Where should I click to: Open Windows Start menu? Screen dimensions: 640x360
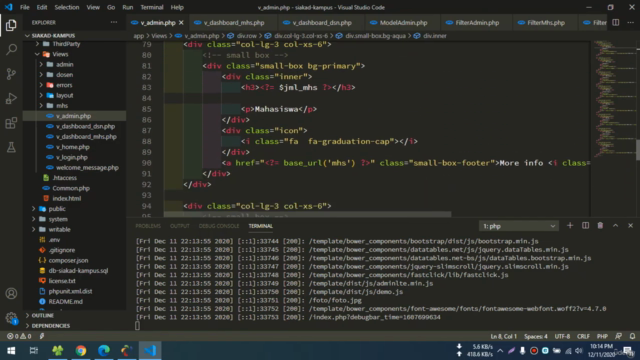click(11, 351)
